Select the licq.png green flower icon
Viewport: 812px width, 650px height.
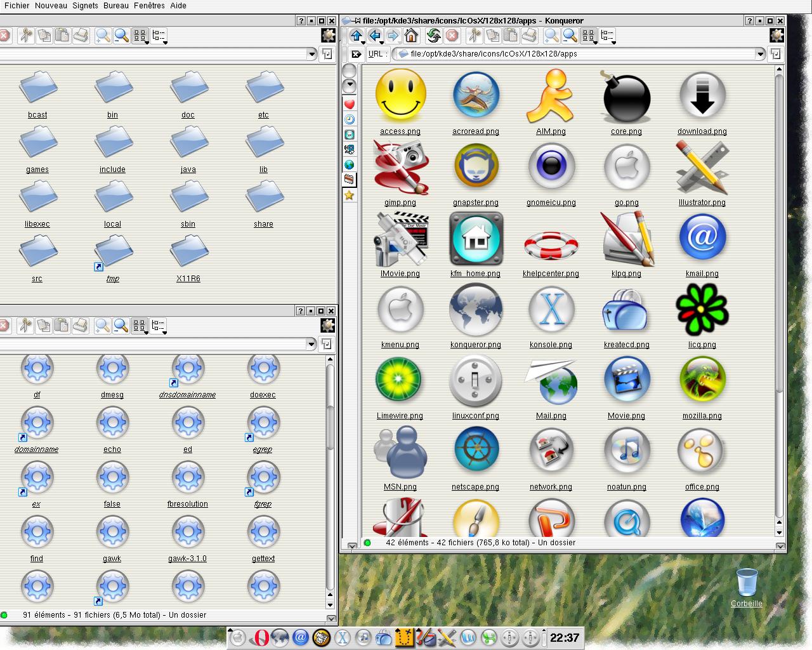702,309
